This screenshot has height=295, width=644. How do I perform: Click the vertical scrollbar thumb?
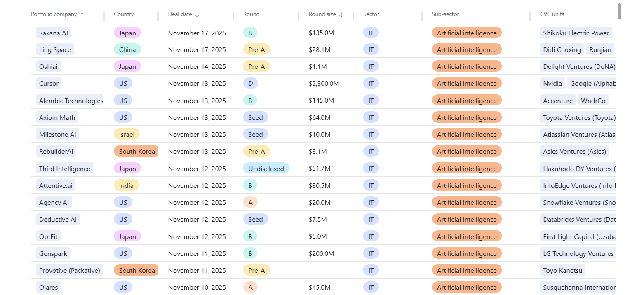click(x=619, y=11)
